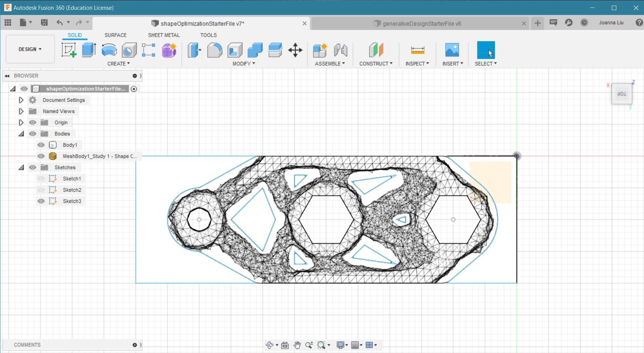Click the Insert image icon

tap(452, 50)
